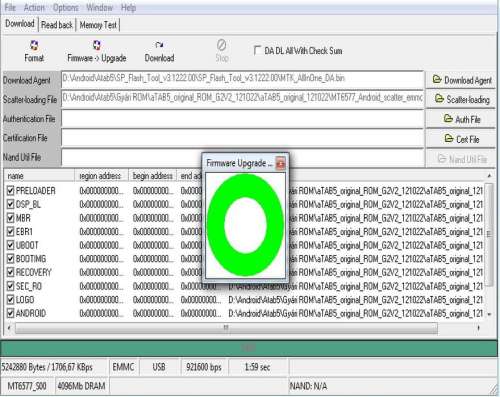Screen dimensions: 500x397
Task: Click the ANDROID row file path
Action: 356,313
